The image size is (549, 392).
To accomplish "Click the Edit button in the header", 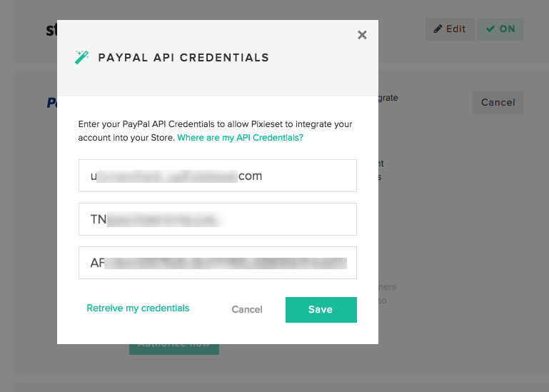I will click(x=450, y=29).
